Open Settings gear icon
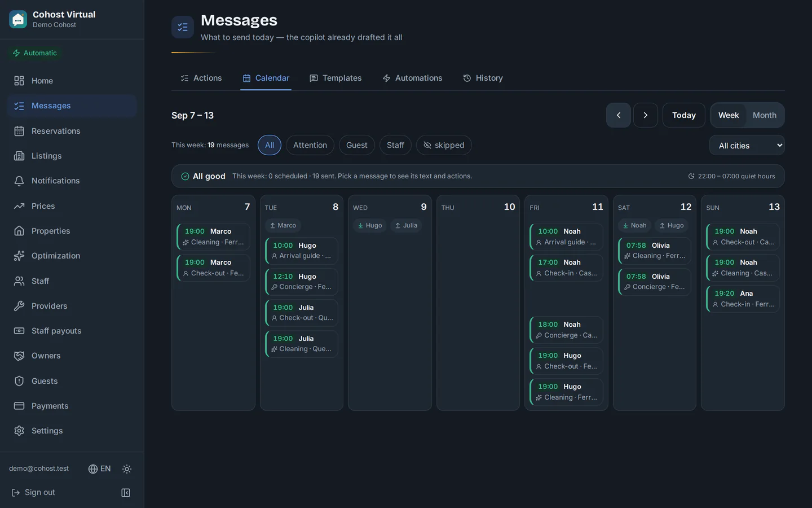Viewport: 812px width, 508px height. point(19,431)
